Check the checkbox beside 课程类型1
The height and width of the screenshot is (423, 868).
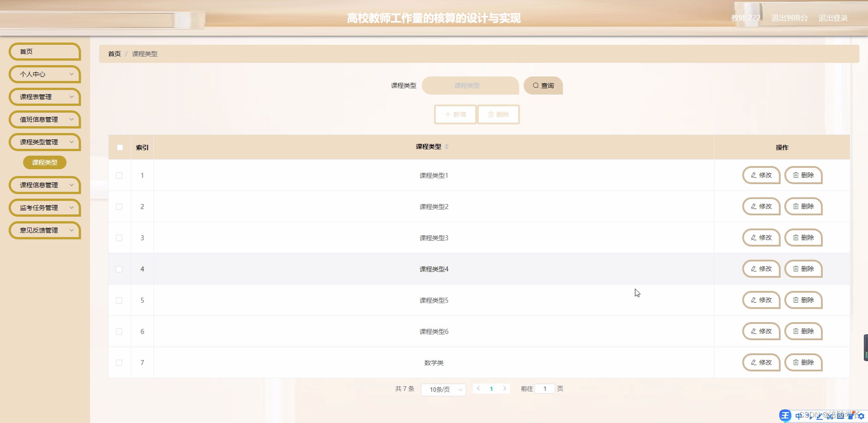(119, 176)
